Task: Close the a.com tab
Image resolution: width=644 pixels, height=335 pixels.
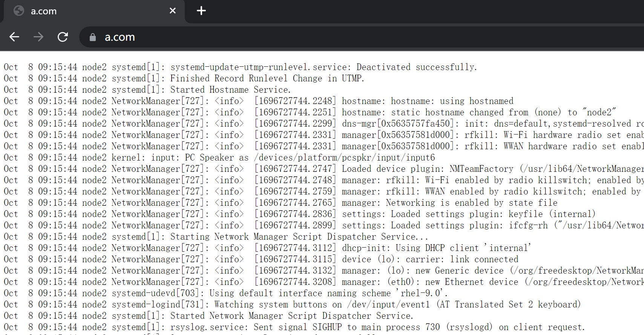Action: click(173, 11)
